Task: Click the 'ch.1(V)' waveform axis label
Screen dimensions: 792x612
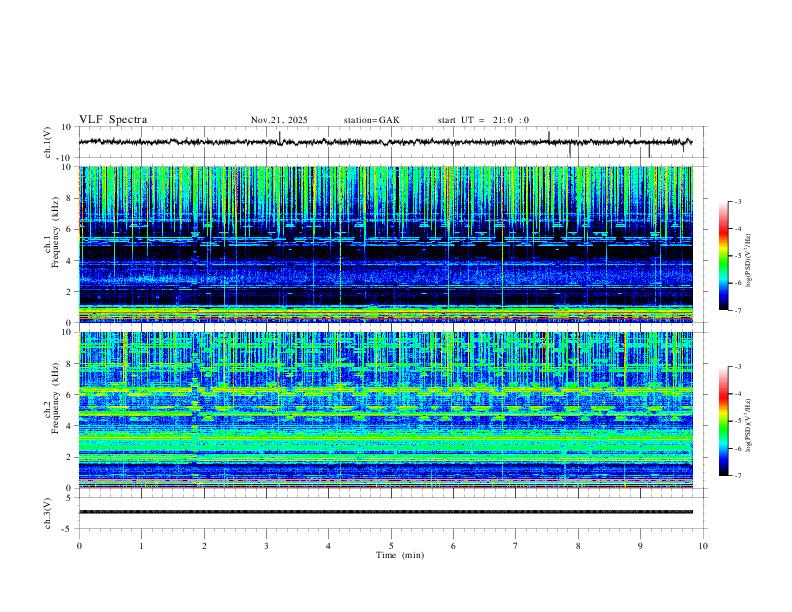Action: 48,142
